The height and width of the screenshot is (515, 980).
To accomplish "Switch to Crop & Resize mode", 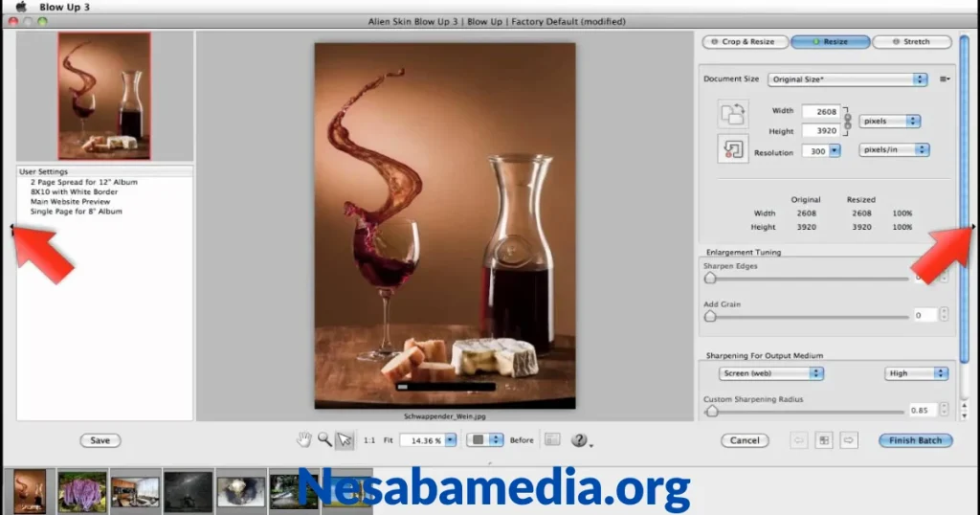I will 745,42.
